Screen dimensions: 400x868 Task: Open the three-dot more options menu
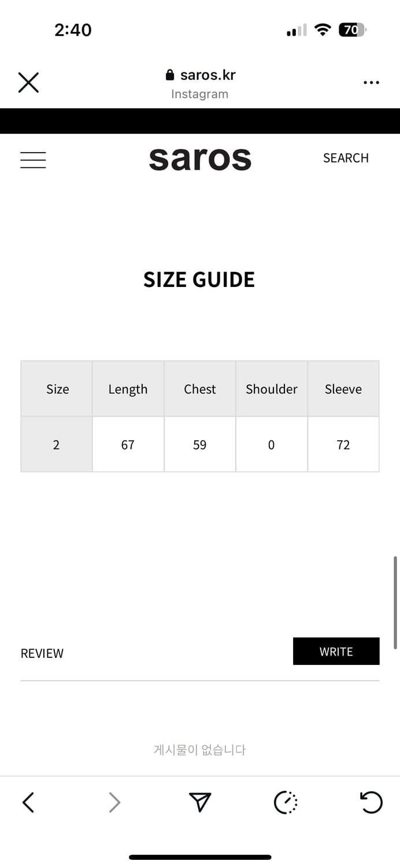pyautogui.click(x=371, y=83)
